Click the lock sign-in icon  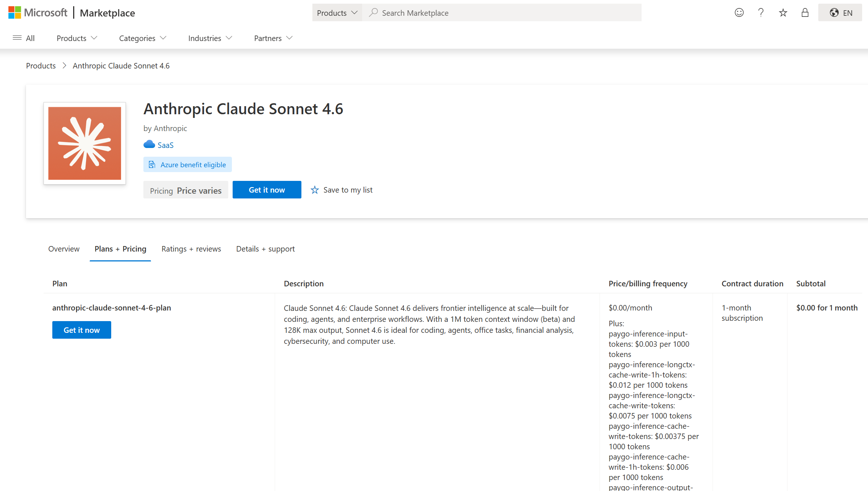[x=805, y=13]
